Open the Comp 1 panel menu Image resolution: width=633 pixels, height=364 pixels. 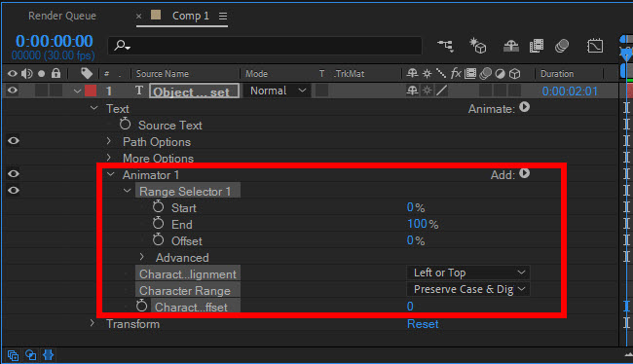click(x=223, y=17)
